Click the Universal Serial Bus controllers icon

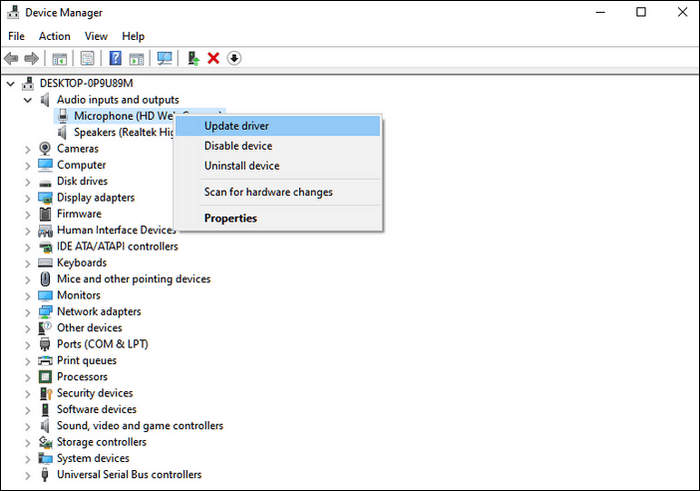(45, 474)
